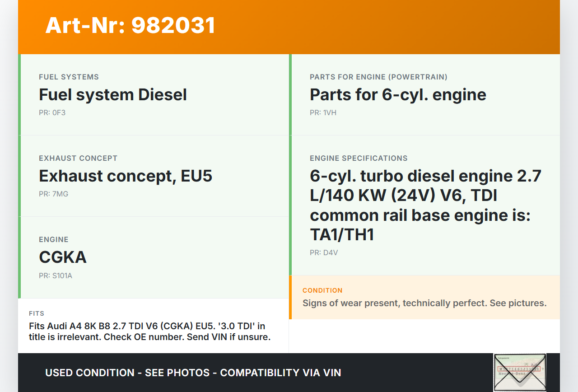Screen dimensions: 578x392
Task: Click the ENGINE SPECIFICATIONS category label
Action: (x=359, y=158)
